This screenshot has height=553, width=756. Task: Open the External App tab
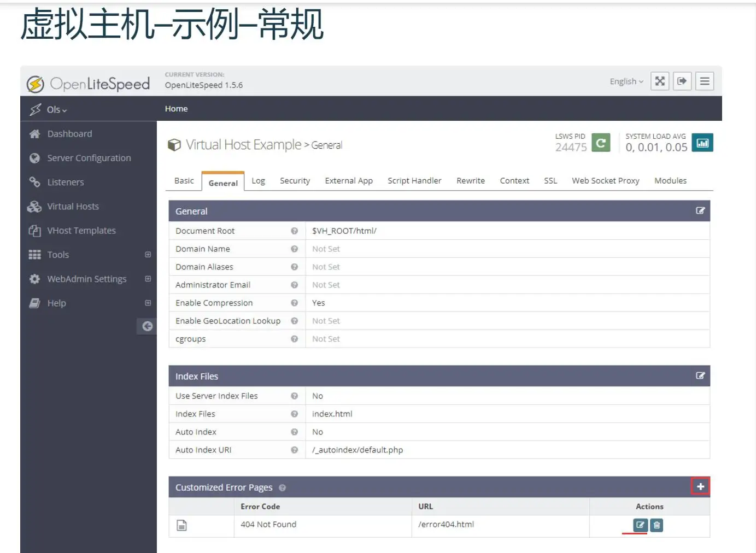pyautogui.click(x=349, y=181)
